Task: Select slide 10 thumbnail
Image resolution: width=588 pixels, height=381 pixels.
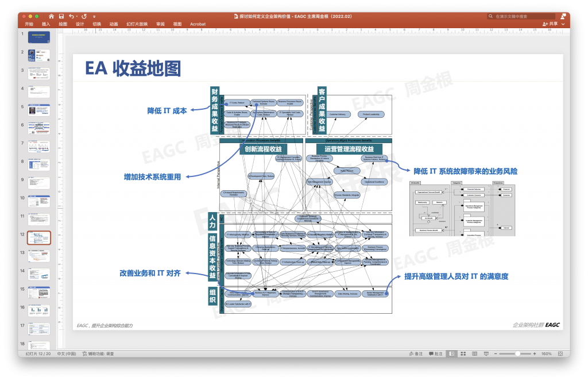Action: pyautogui.click(x=39, y=201)
